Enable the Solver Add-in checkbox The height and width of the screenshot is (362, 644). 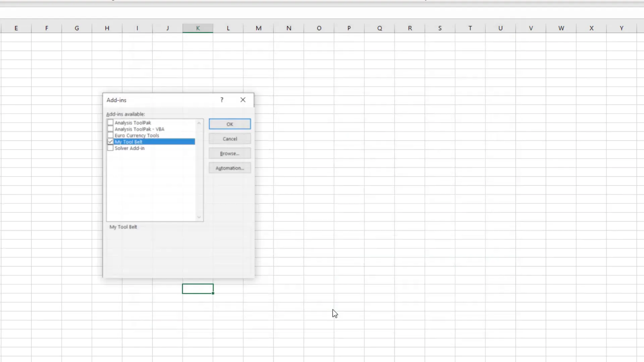pyautogui.click(x=110, y=148)
